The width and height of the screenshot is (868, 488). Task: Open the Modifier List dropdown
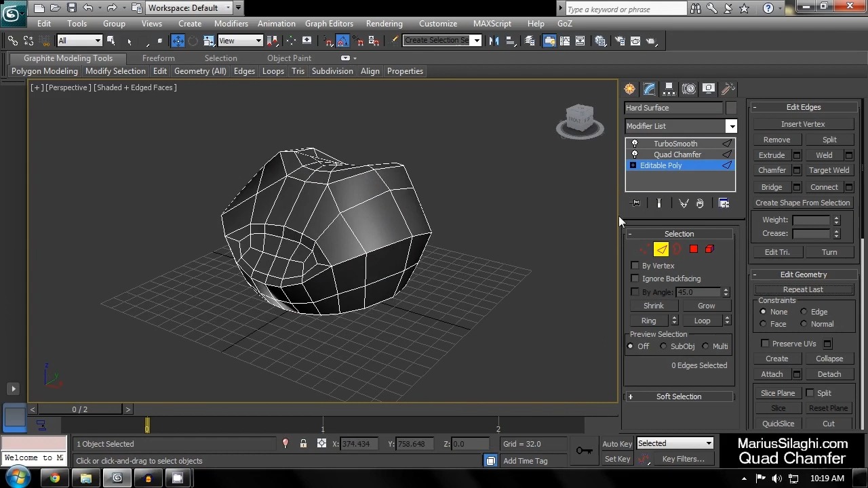(731, 126)
